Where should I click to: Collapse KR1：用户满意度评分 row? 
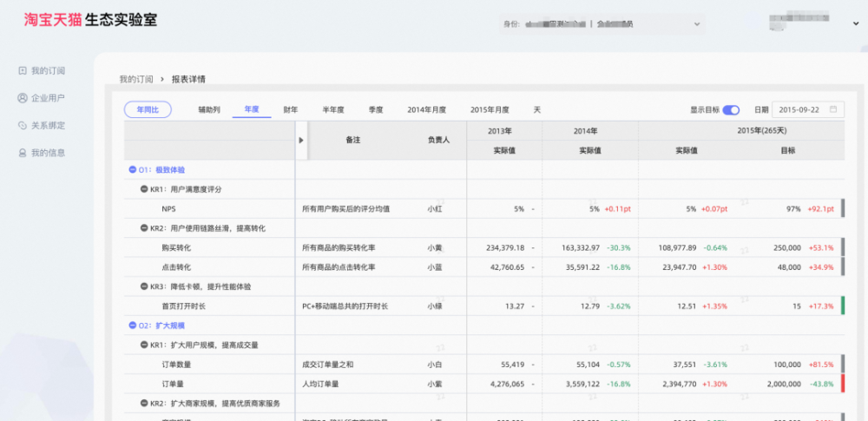tap(144, 189)
